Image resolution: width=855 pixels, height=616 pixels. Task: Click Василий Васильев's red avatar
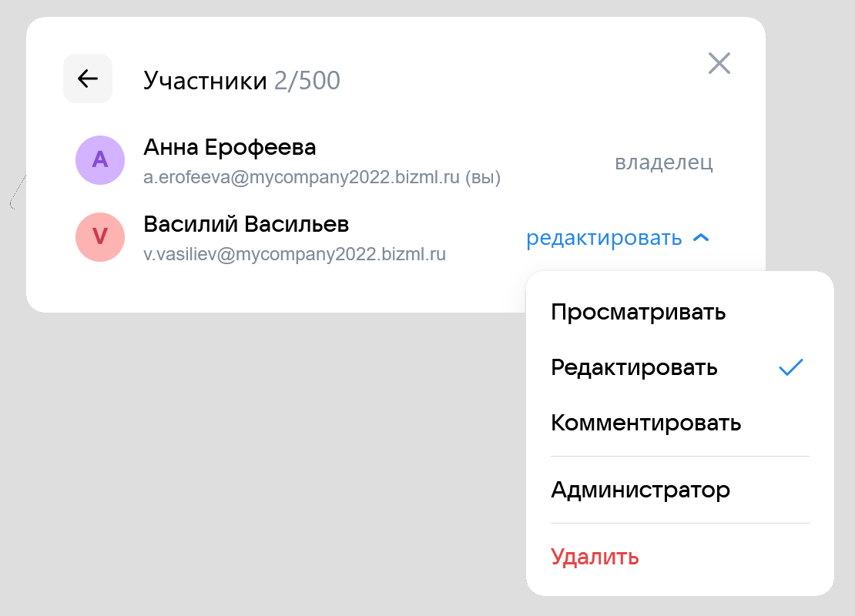[x=100, y=237]
